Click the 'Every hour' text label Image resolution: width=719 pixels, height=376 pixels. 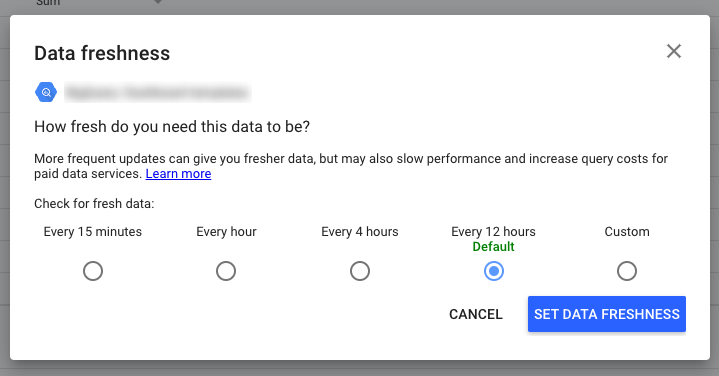pyautogui.click(x=226, y=232)
